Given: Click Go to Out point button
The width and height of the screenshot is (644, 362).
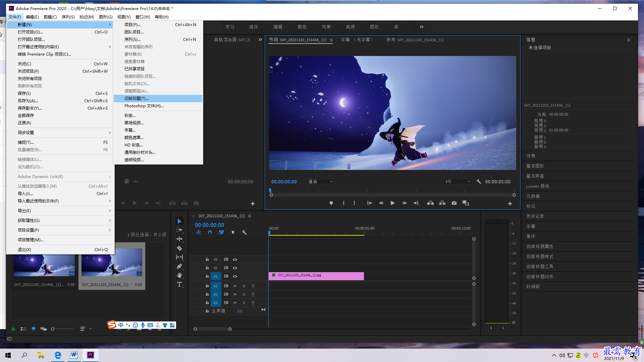Looking at the screenshot, I should pos(416,203).
